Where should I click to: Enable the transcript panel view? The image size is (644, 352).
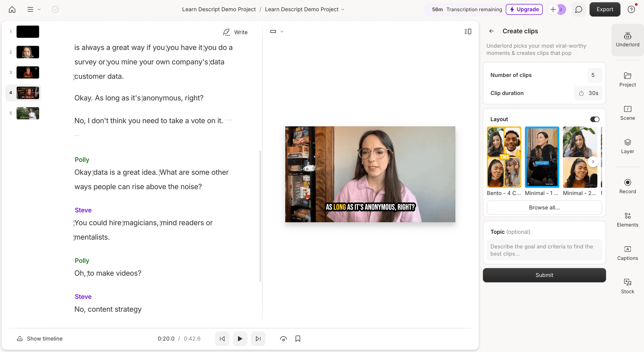click(x=468, y=32)
